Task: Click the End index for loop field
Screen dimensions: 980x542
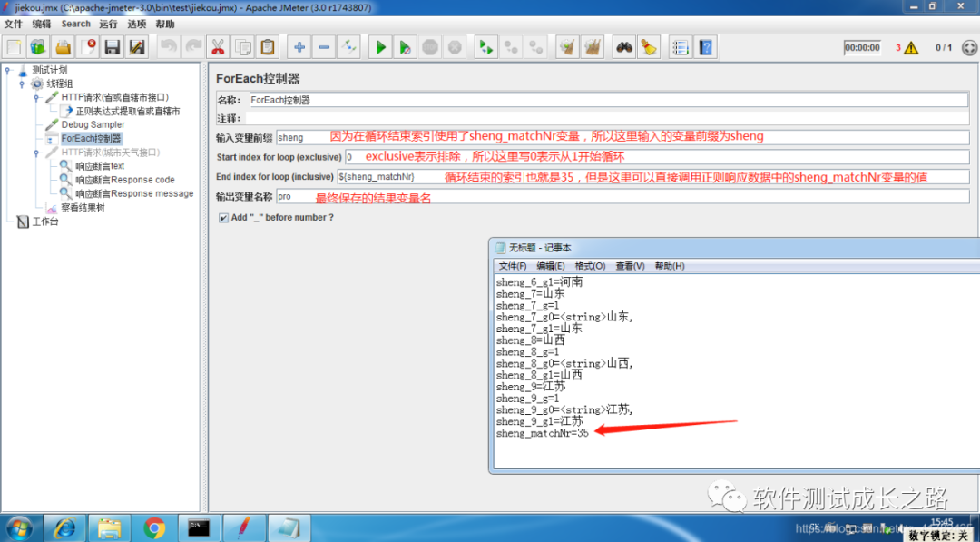Action: tap(653, 177)
